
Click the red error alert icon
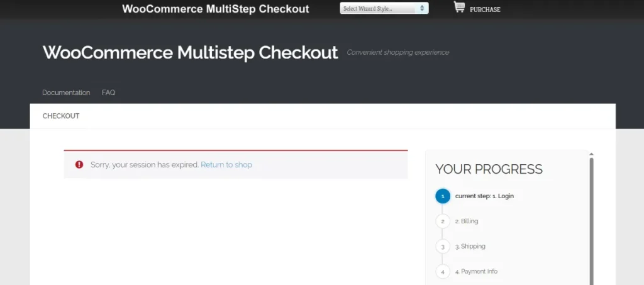[79, 165]
